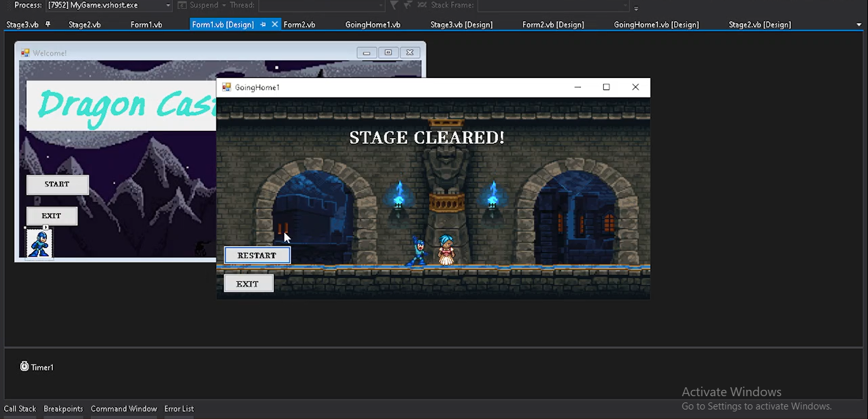Select the Mega Man picture box in designer
The width and height of the screenshot is (868, 419).
click(39, 244)
